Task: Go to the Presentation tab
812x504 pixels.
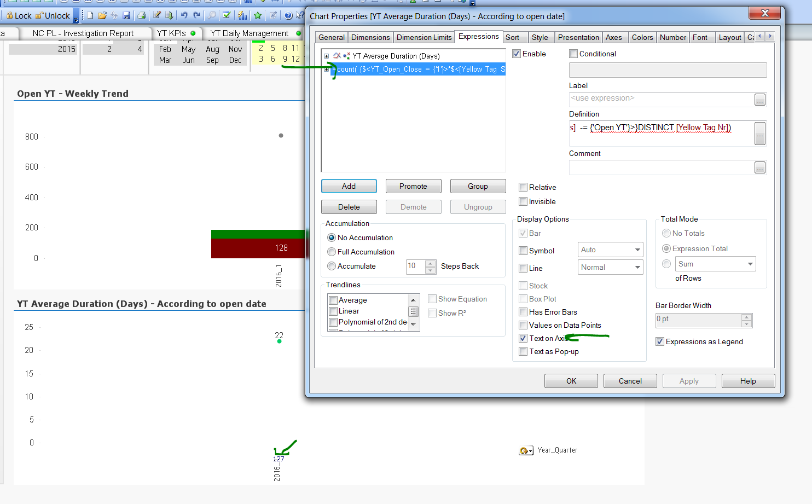Action: tap(578, 37)
